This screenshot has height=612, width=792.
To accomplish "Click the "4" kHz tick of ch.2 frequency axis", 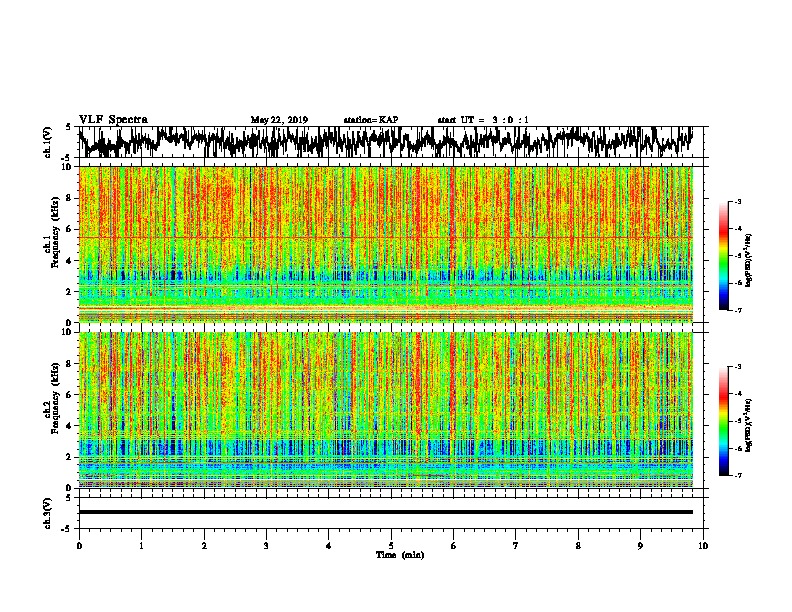I will click(x=69, y=426).
